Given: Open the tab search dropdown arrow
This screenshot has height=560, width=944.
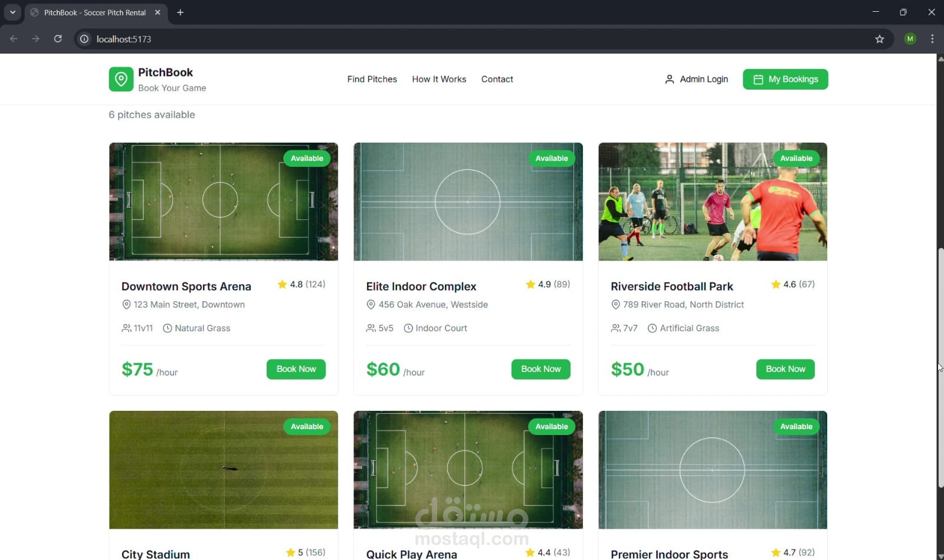Looking at the screenshot, I should tap(12, 12).
